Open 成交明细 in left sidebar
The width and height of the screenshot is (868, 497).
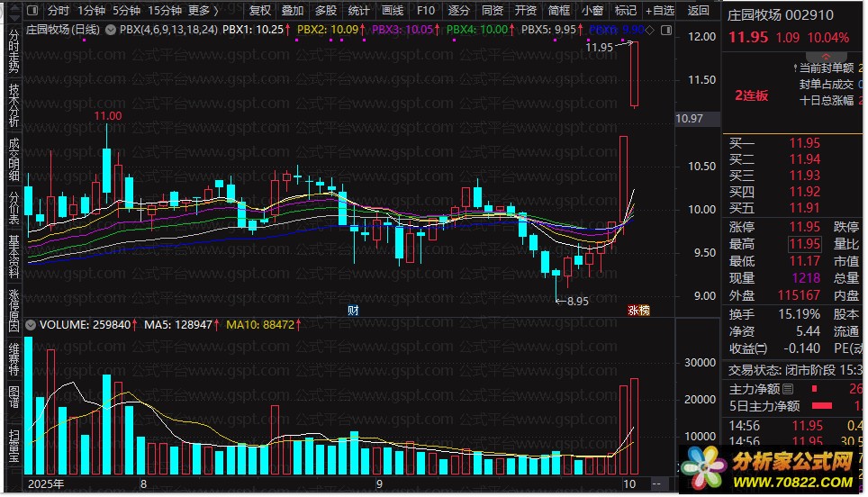(x=14, y=159)
